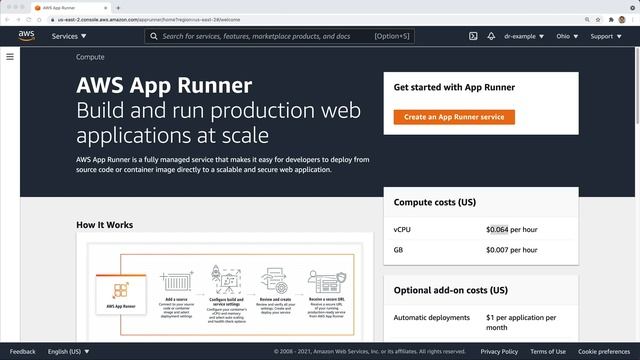Click the Configure build and service settings icon
640x360 pixels.
click(226, 279)
